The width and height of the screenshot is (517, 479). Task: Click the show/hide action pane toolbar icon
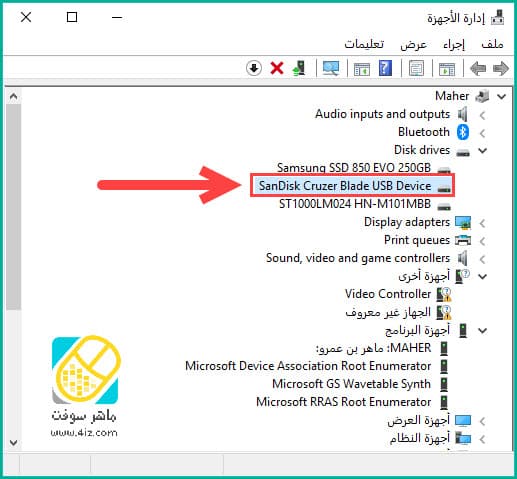coord(362,69)
